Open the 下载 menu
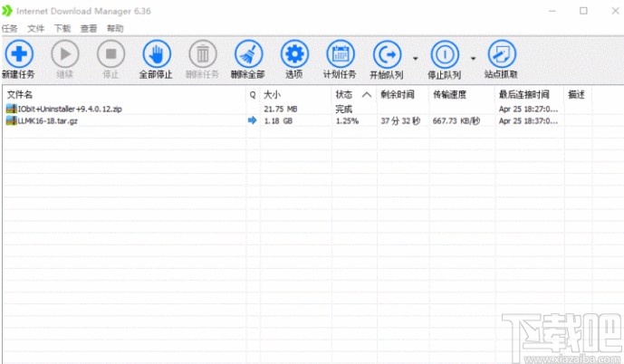The height and width of the screenshot is (364, 624). pyautogui.click(x=62, y=28)
